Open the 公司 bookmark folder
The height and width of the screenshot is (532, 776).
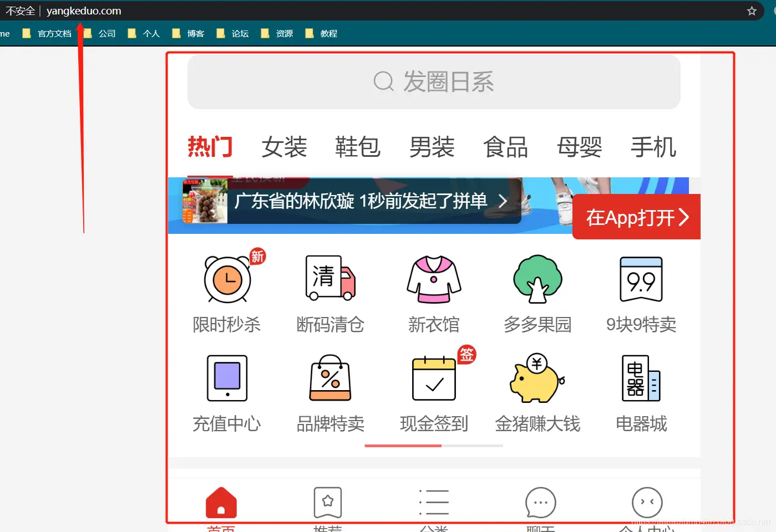click(x=99, y=33)
